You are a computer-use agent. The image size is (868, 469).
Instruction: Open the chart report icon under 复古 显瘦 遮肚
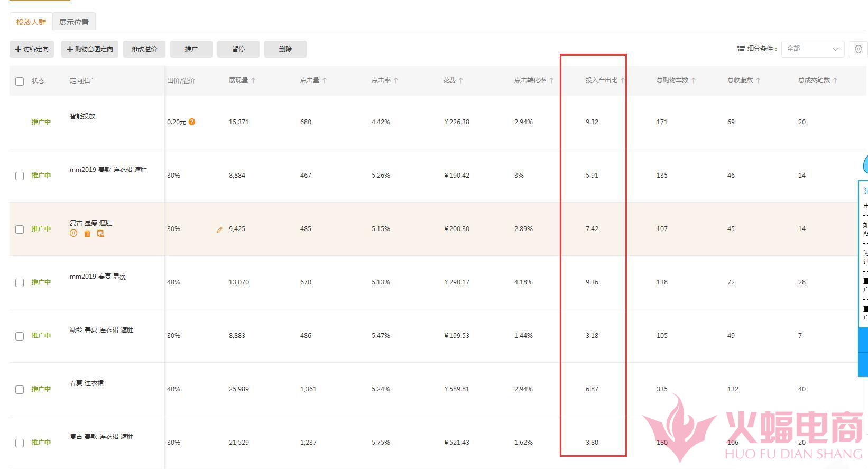(100, 233)
